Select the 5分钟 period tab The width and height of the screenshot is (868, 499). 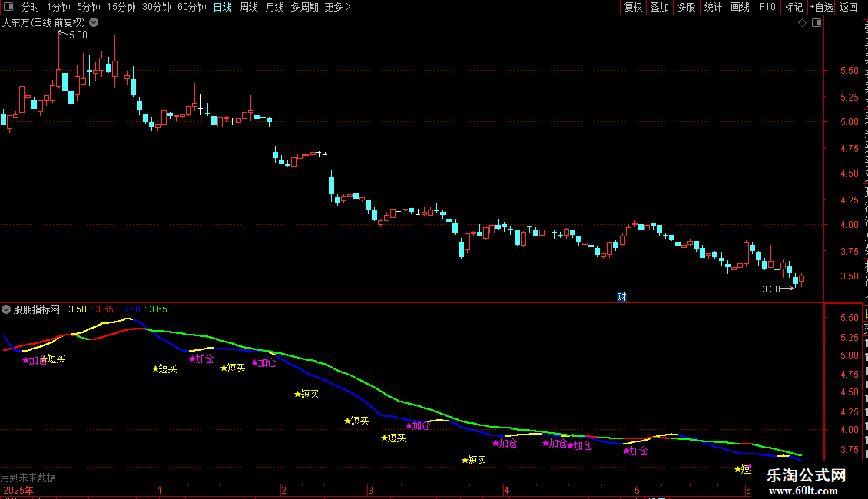tap(88, 7)
